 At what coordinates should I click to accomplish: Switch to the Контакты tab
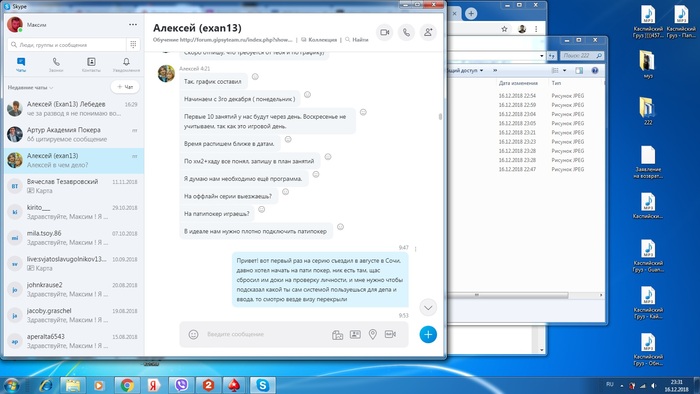(91, 65)
